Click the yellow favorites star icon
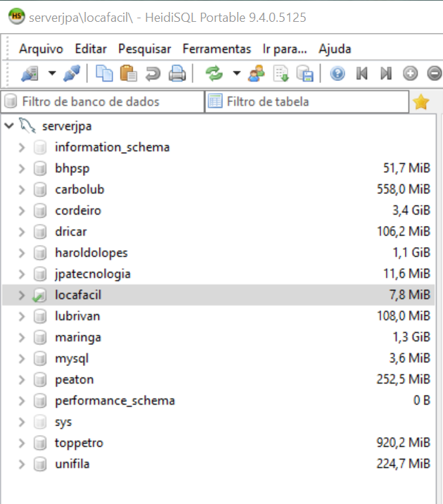443x504 pixels. (420, 102)
